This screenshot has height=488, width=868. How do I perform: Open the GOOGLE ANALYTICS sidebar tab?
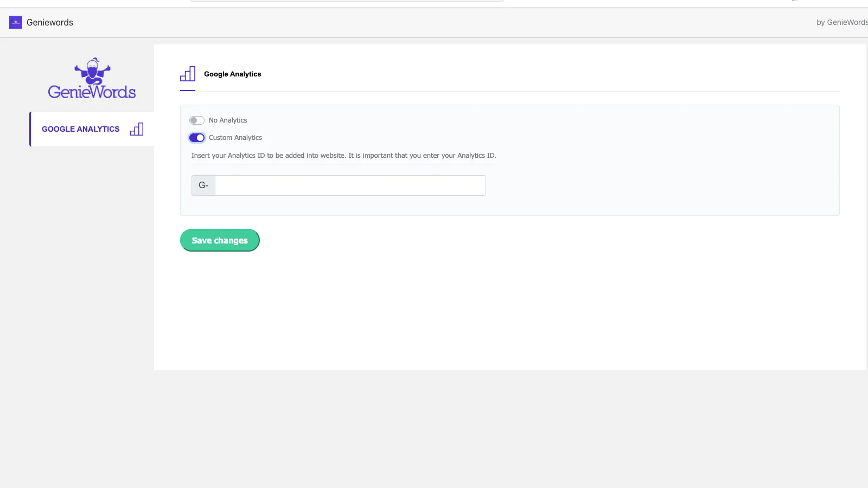click(92, 129)
